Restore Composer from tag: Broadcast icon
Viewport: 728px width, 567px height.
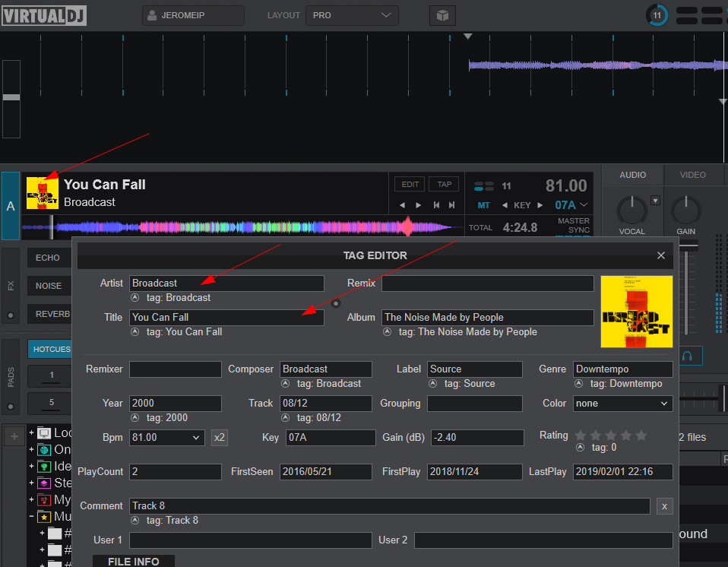pyautogui.click(x=285, y=384)
